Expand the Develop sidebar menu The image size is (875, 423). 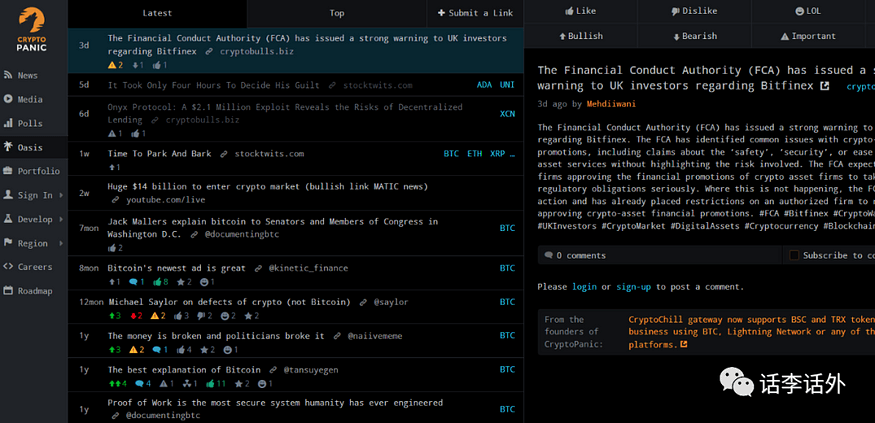[x=34, y=219]
